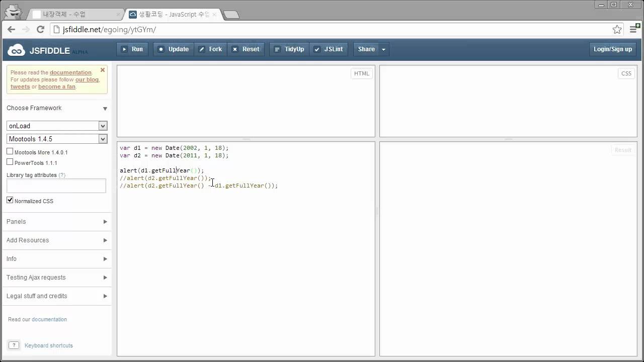Fork this fiddle
Screen dimensions: 644x362
(211, 49)
